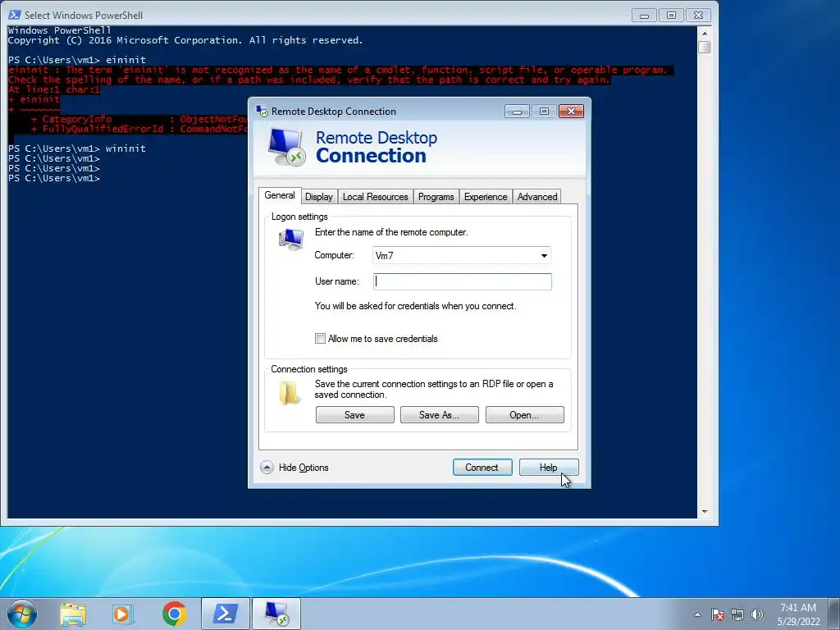Click the volume speaker tray icon
The height and width of the screenshot is (630, 840).
tap(757, 614)
